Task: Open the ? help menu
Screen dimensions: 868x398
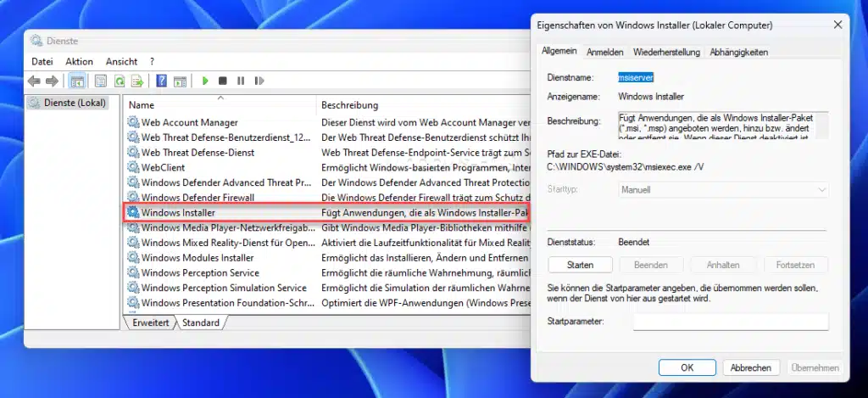Action: tap(153, 62)
